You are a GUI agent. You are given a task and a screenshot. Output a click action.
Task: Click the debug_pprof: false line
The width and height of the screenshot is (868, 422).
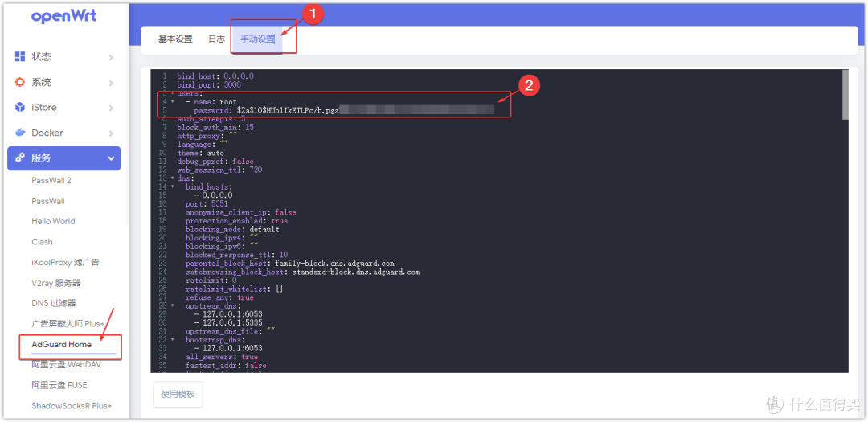215,161
